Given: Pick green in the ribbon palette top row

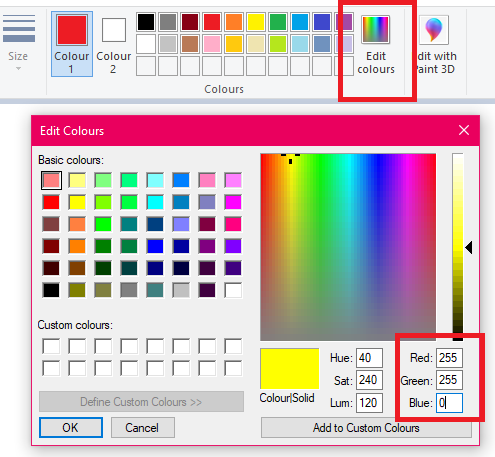Looking at the screenshot, I should 278,22.
